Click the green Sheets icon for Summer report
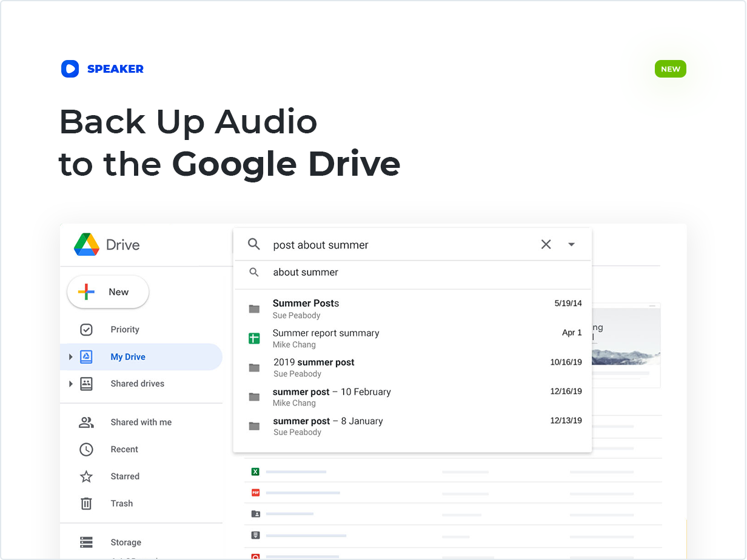 pos(254,339)
